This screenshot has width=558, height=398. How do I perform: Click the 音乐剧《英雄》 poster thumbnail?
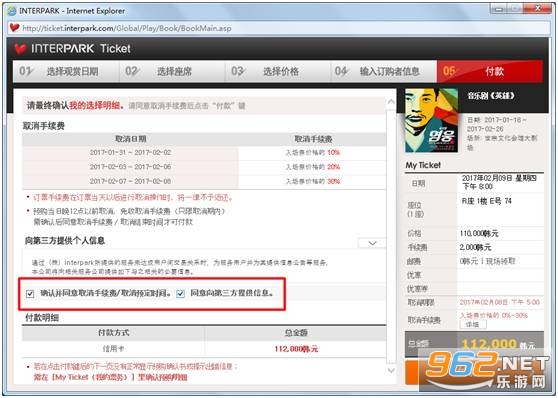(431, 120)
